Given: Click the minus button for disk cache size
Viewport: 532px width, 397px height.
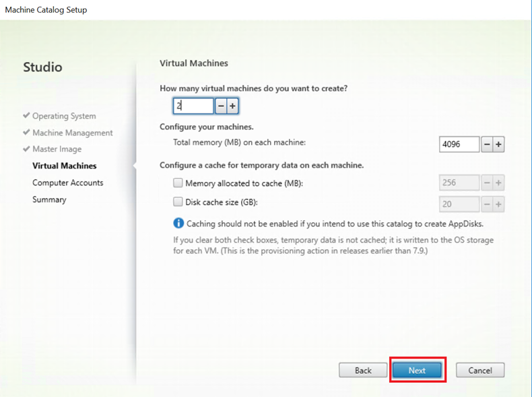Looking at the screenshot, I should pos(487,204).
